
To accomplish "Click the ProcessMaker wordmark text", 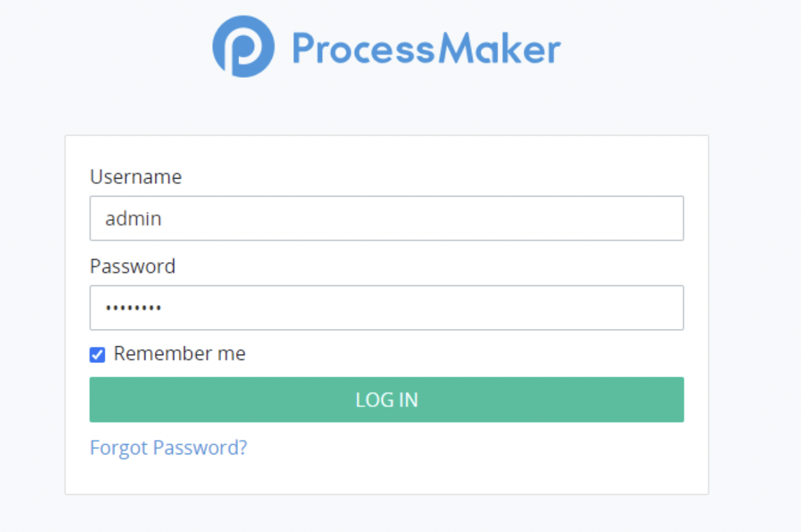I will 426,49.
